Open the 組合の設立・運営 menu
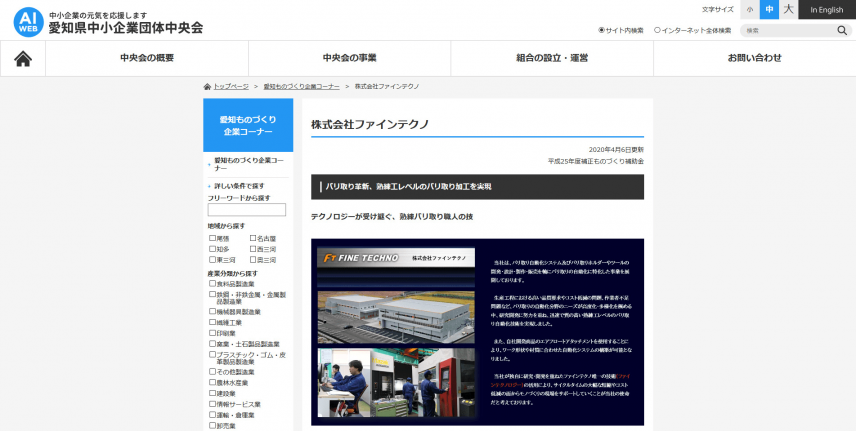The image size is (856, 431). pyautogui.click(x=551, y=58)
